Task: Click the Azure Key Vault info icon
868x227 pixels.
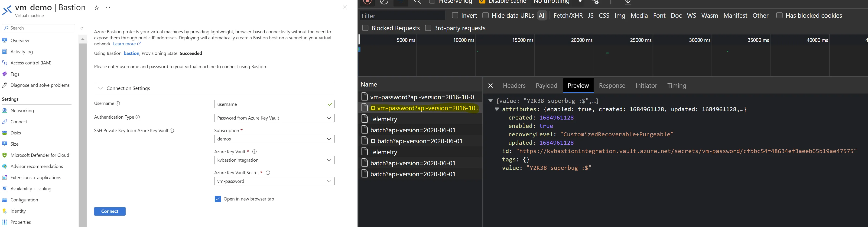Action: tap(255, 152)
